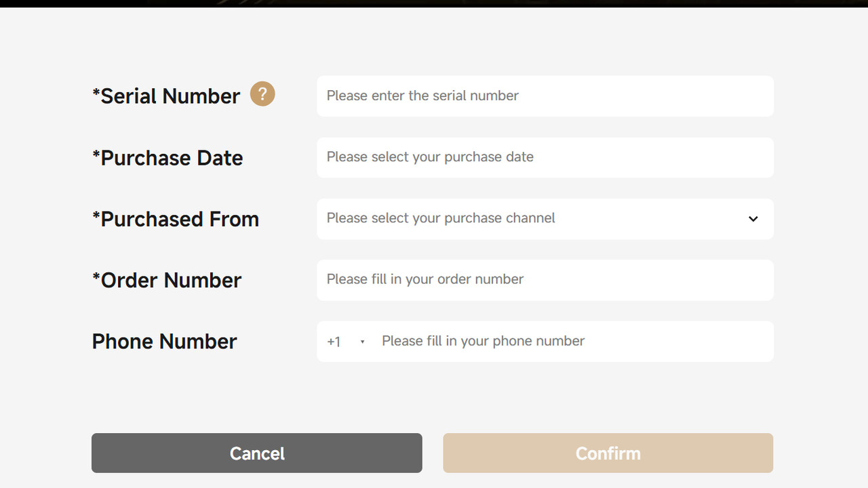
Task: Click the Serial Number field label
Action: [166, 96]
